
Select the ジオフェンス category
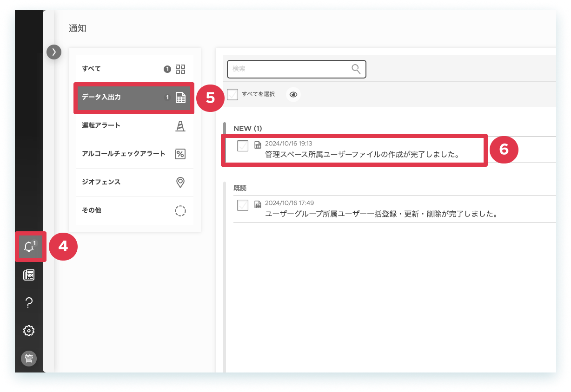pyautogui.click(x=134, y=182)
